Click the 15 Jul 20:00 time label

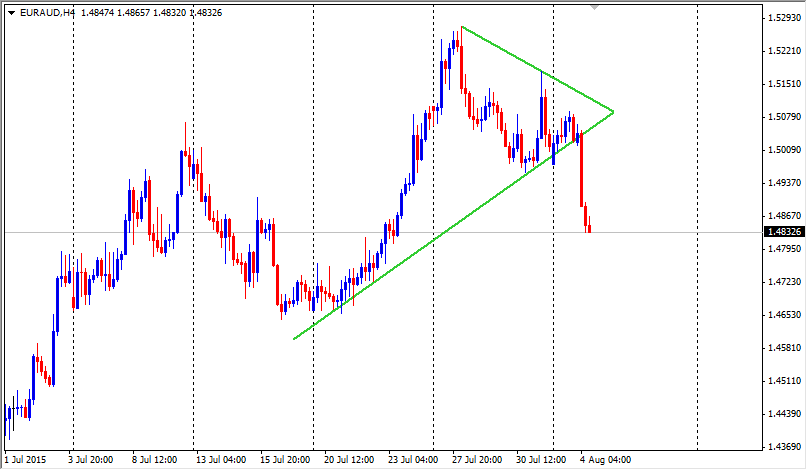pyautogui.click(x=285, y=460)
